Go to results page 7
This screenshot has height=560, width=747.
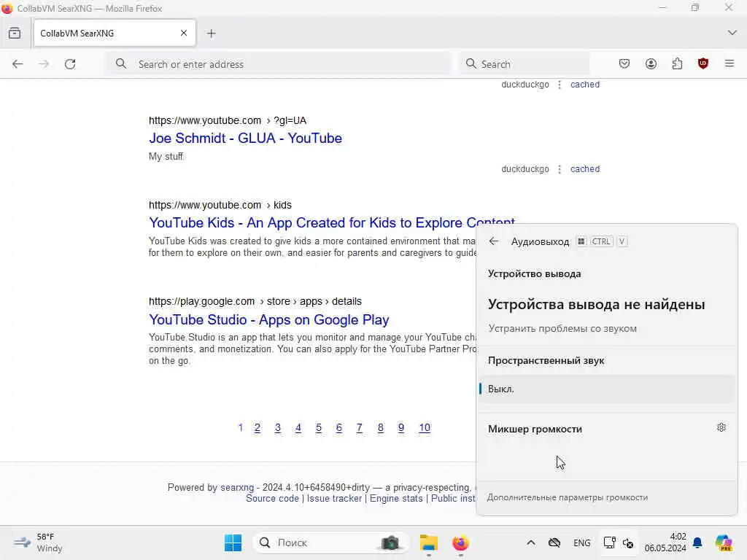pos(360,427)
